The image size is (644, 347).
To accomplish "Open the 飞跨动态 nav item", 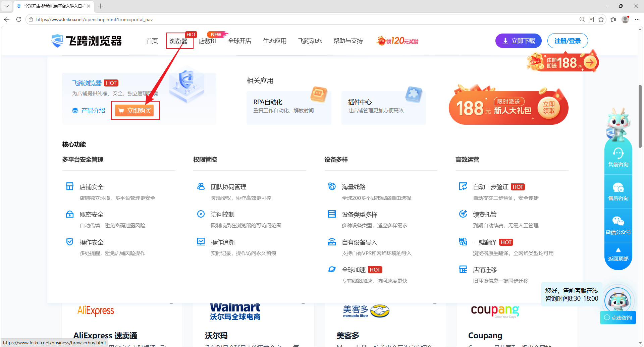I will pyautogui.click(x=310, y=41).
